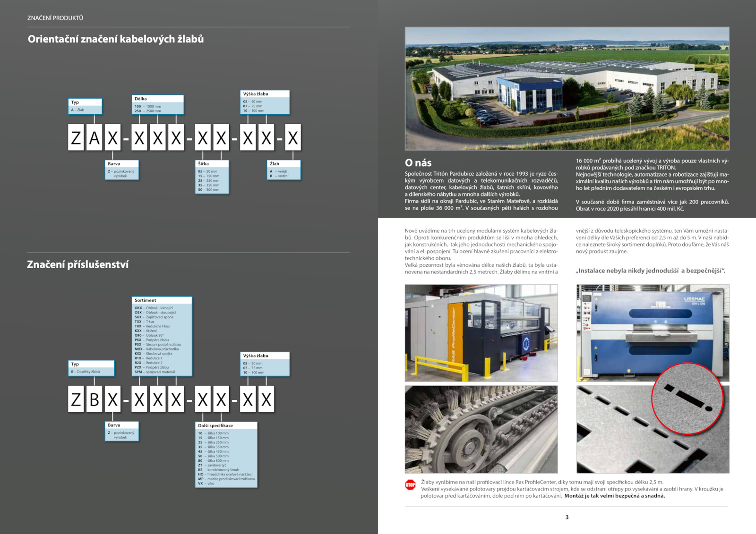Click 'B – Doplňky žlabů' in Typ box
Image resolution: width=756 pixels, height=534 pixels.
[x=86, y=372]
